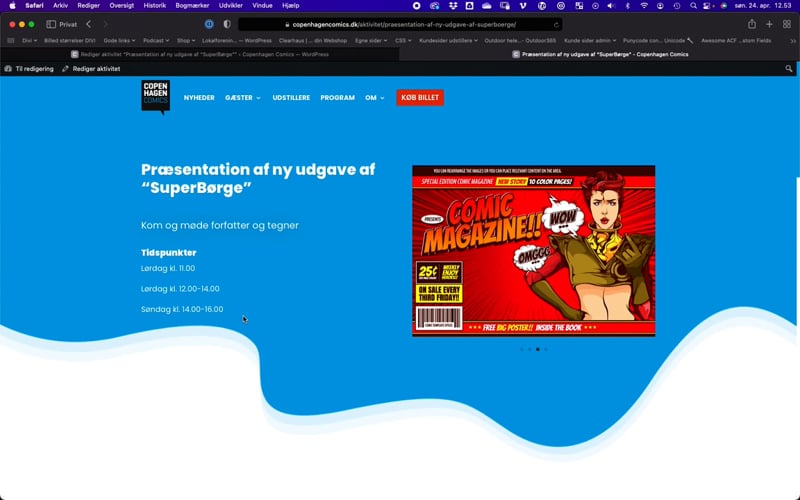Viewport: 800px width, 500px height.
Task: Open the UDSTILLERE nav link
Action: (291, 97)
